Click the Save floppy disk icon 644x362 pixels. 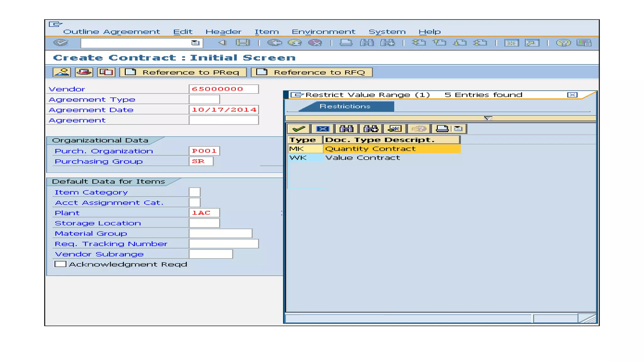point(242,43)
